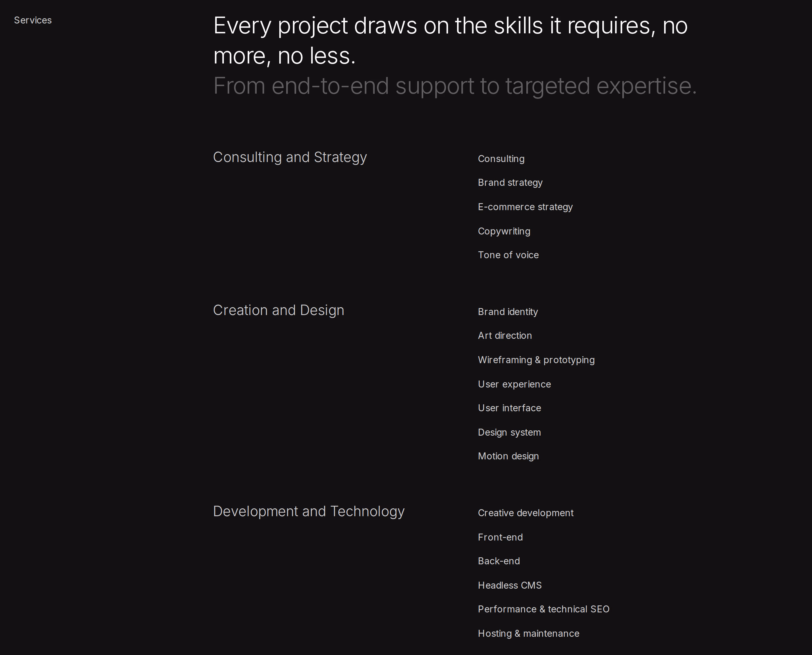Open Design system entry
The width and height of the screenshot is (812, 655).
[x=509, y=432]
